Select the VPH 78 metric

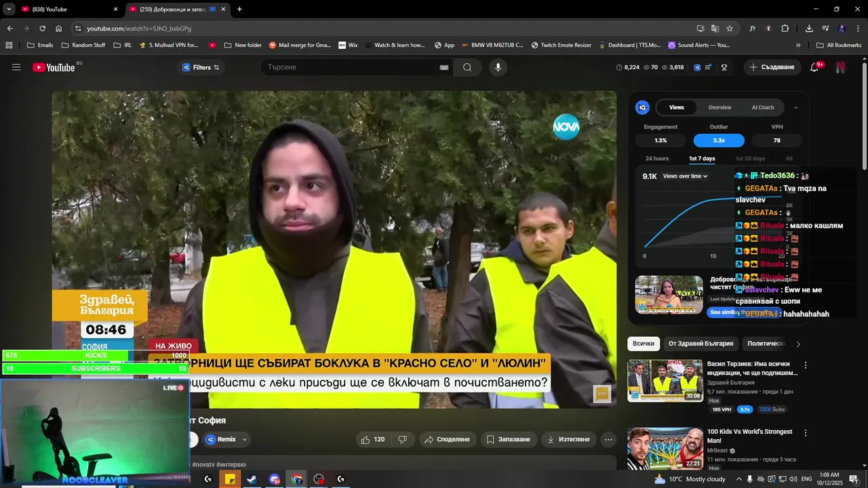coord(777,140)
